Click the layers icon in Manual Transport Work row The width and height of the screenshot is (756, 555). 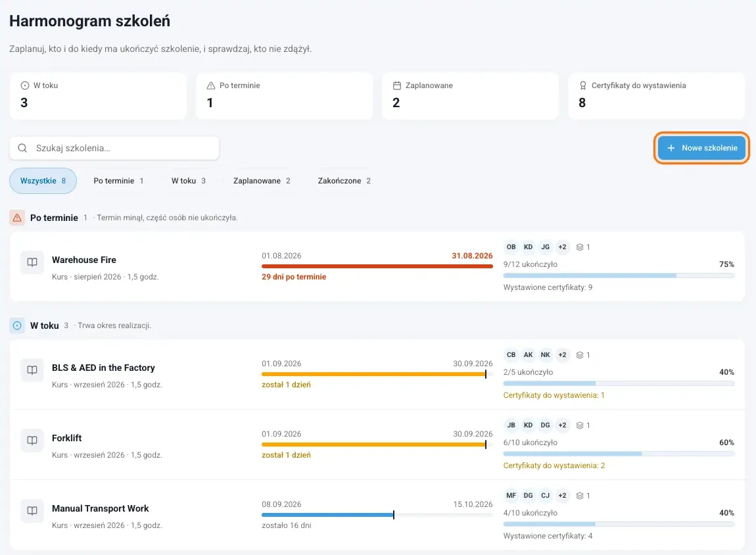pos(580,496)
